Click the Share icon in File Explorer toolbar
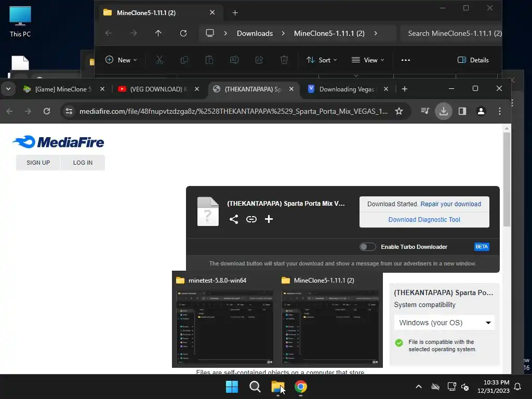 (259, 60)
